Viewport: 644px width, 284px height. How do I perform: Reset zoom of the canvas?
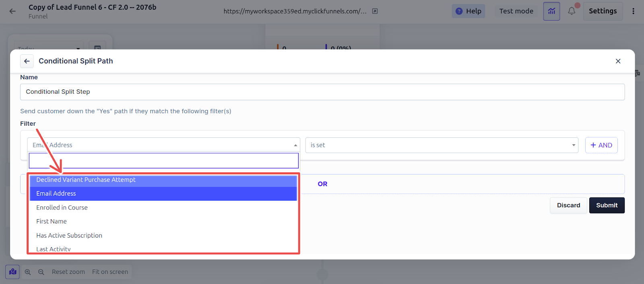point(68,272)
